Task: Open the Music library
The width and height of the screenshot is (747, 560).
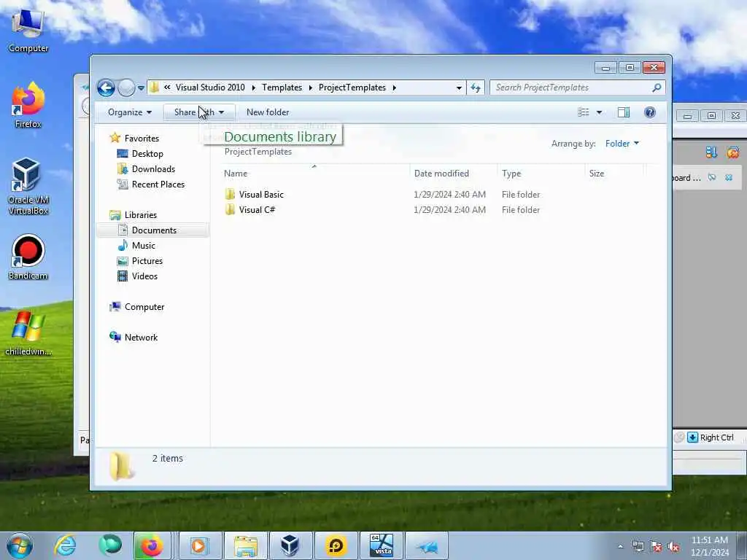Action: [144, 246]
